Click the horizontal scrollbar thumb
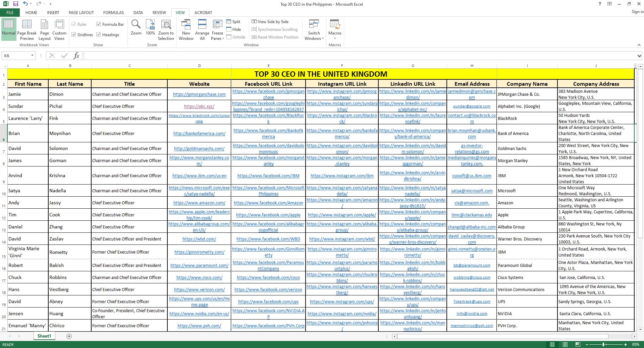 pyautogui.click(x=503, y=336)
